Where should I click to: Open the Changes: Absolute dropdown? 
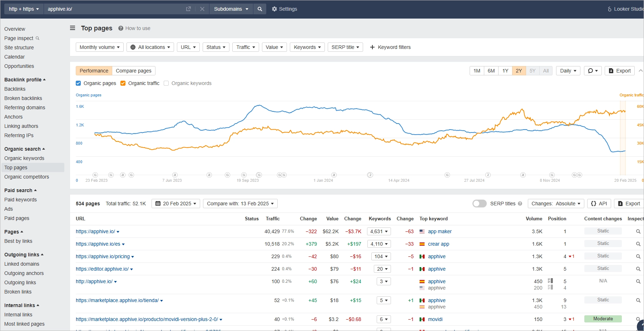pos(556,204)
